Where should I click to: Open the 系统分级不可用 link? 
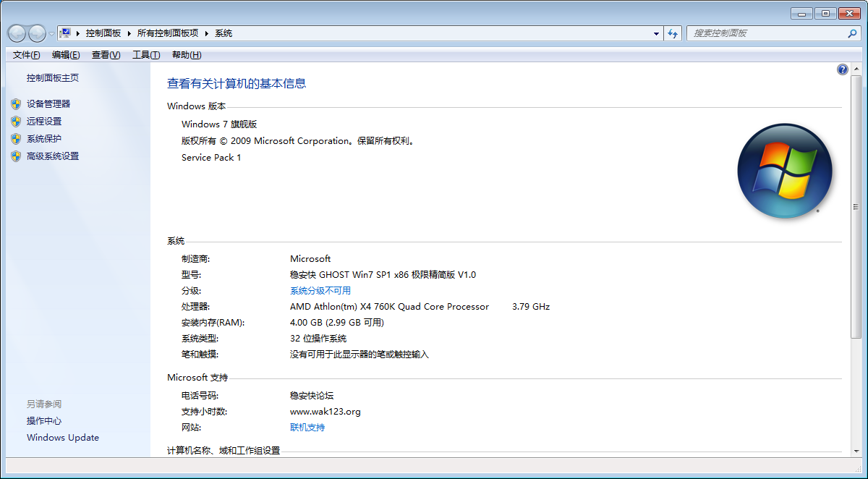coord(320,290)
